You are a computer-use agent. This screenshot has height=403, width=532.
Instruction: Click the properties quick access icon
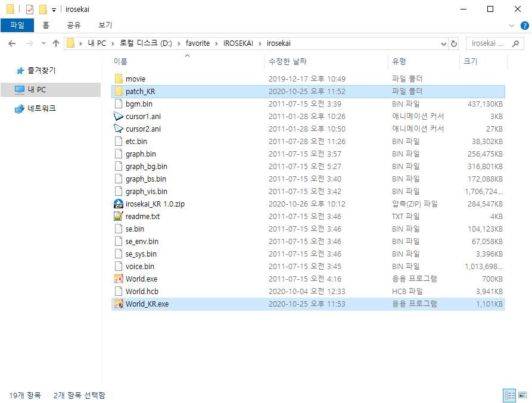click(30, 9)
